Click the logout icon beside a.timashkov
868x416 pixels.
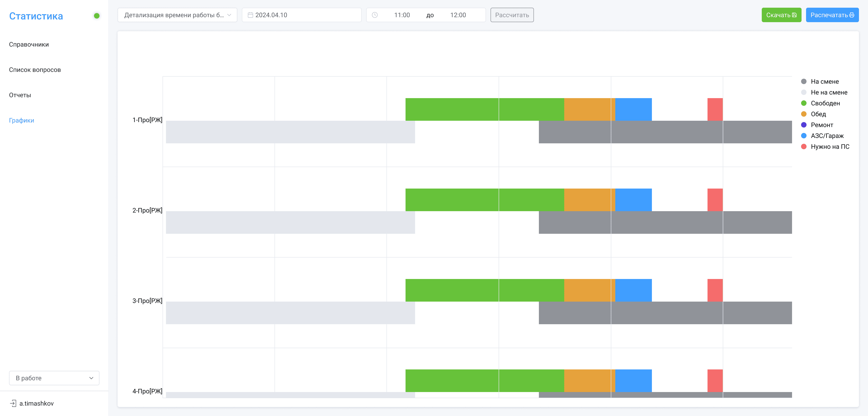13,403
